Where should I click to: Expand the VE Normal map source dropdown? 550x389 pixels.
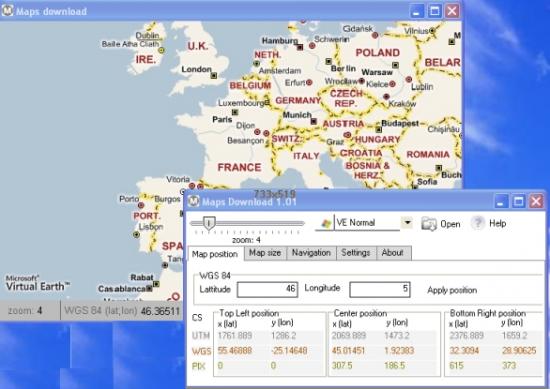click(407, 222)
